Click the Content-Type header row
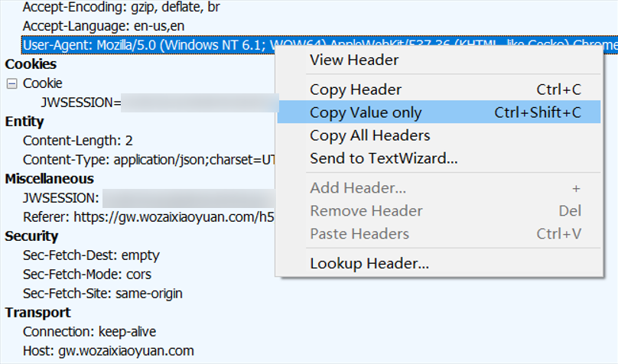The height and width of the screenshot is (364, 618). tap(145, 160)
